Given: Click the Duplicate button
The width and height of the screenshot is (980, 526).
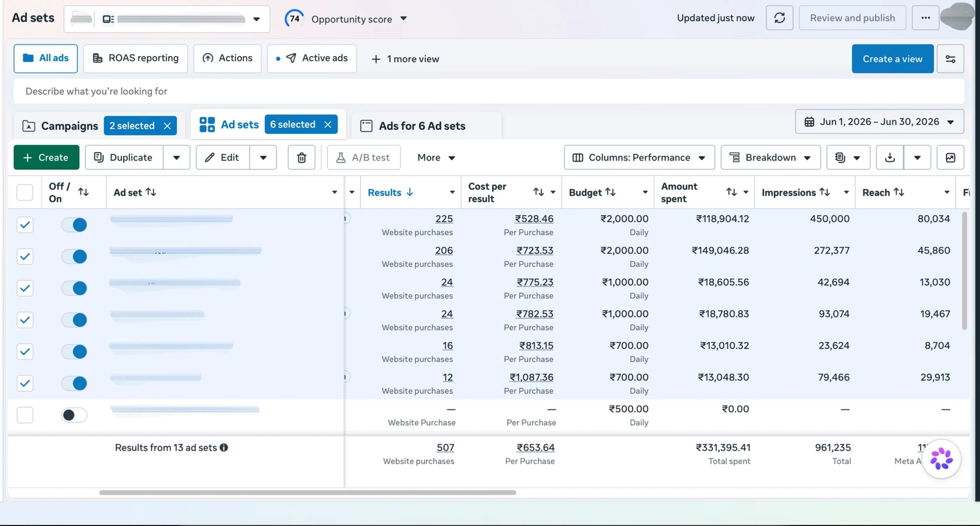Looking at the screenshot, I should (x=124, y=158).
